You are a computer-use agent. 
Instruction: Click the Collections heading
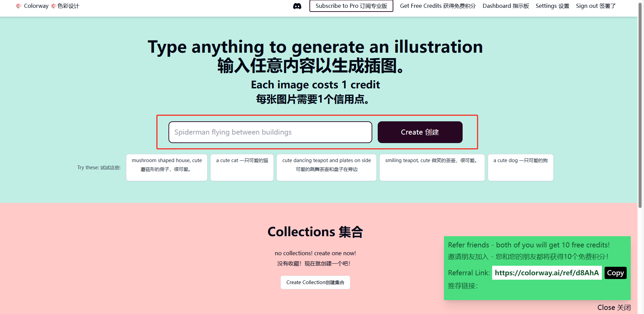coord(315,232)
